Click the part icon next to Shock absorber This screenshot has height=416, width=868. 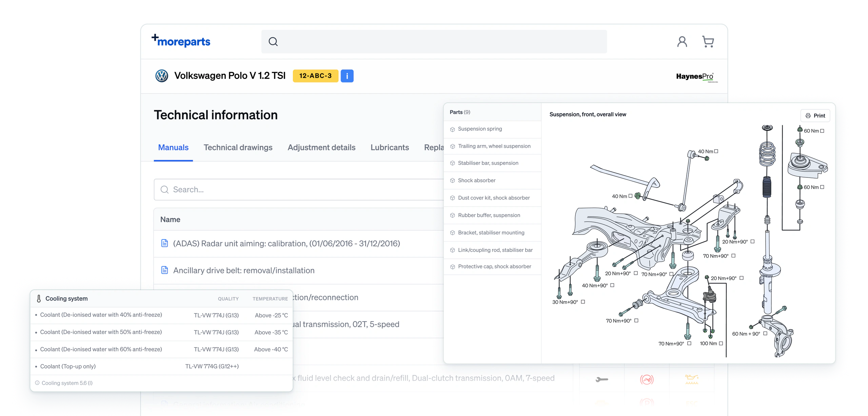452,181
